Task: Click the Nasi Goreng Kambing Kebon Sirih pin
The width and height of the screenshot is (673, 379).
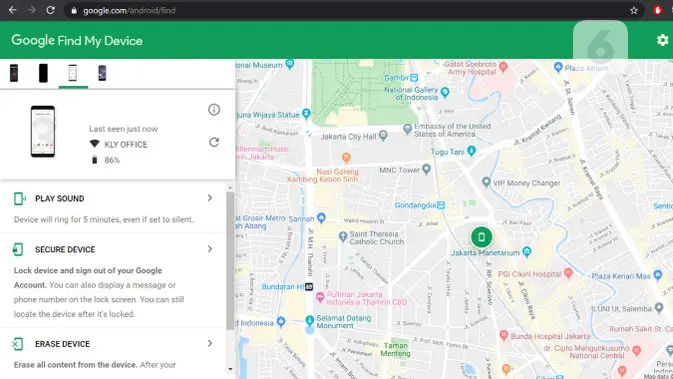Action: (x=346, y=157)
